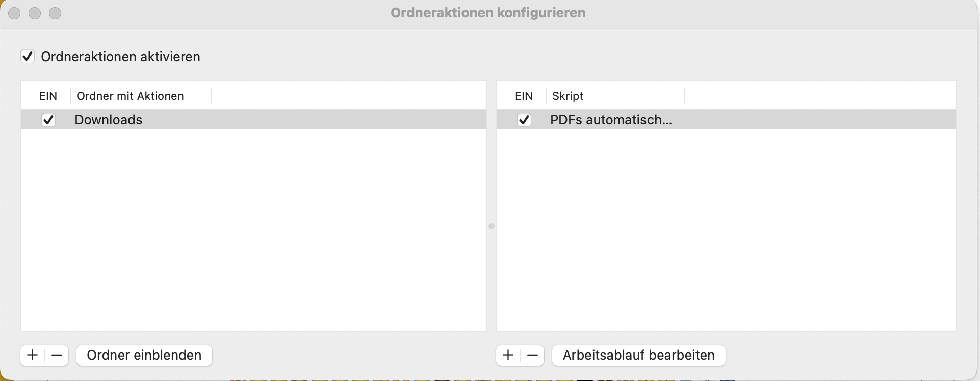Click the plus button under the scripts list
Screen dimensions: 980x381
pyautogui.click(x=508, y=355)
